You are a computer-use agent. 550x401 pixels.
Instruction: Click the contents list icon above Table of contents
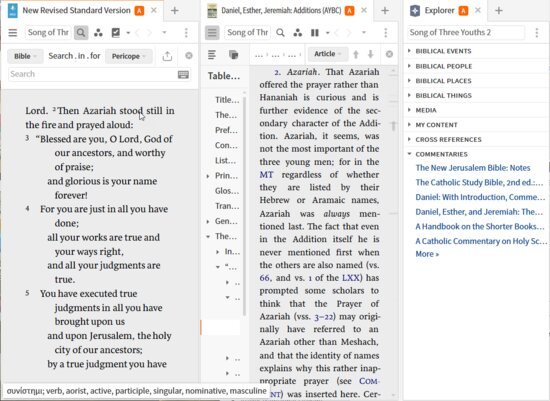pos(212,55)
